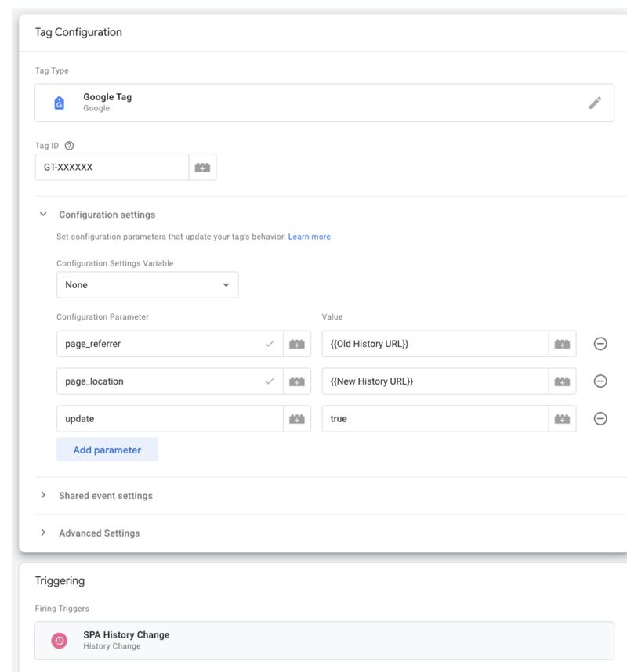Open variable picker beside New History URL value
The height and width of the screenshot is (672, 627).
tap(562, 381)
